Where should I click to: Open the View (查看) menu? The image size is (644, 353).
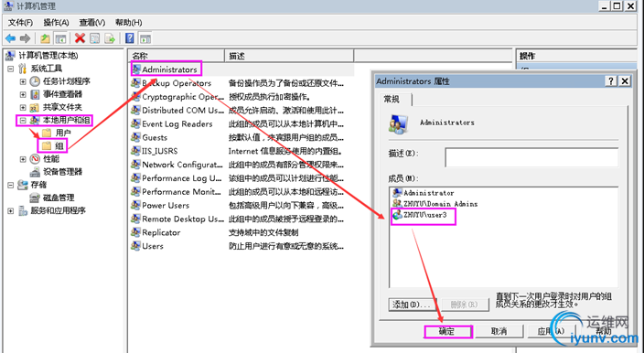point(92,23)
